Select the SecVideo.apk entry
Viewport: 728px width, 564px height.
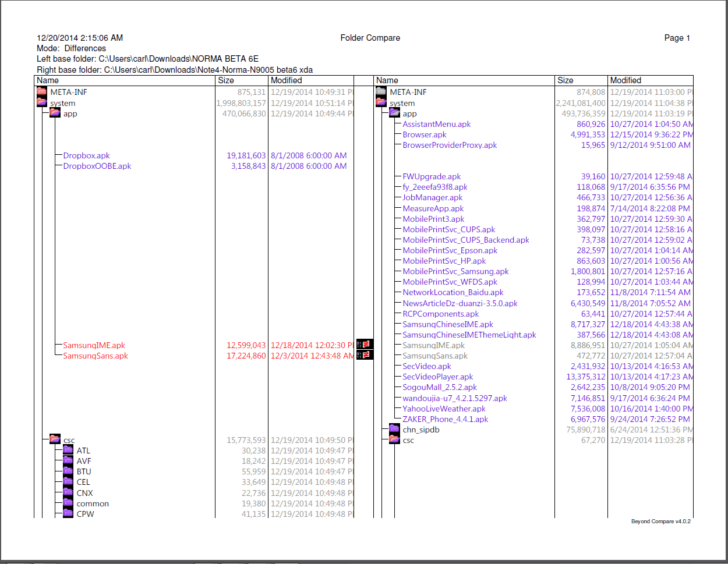[x=427, y=366]
